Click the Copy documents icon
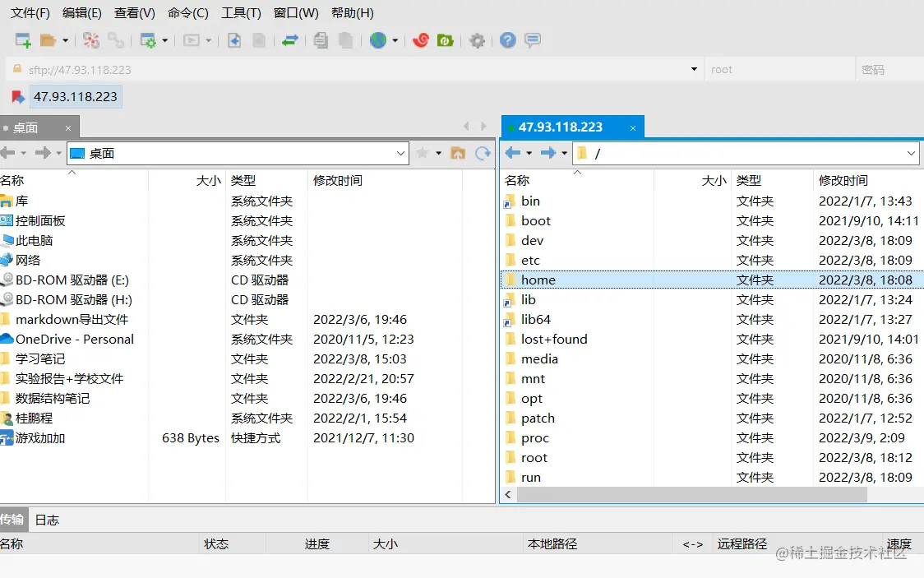 (321, 40)
